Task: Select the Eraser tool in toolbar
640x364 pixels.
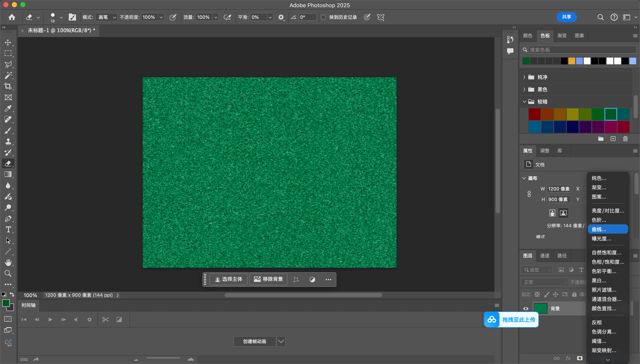Action: tap(8, 164)
